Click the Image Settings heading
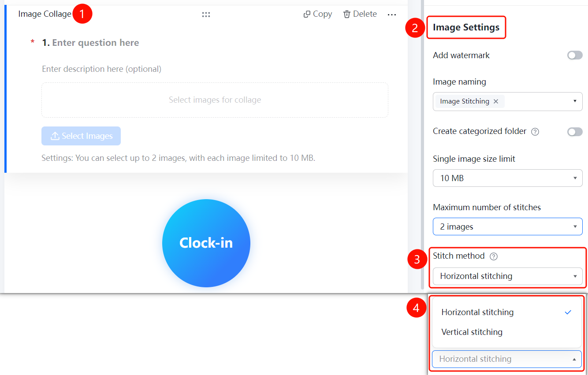The height and width of the screenshot is (375, 588). (x=466, y=27)
